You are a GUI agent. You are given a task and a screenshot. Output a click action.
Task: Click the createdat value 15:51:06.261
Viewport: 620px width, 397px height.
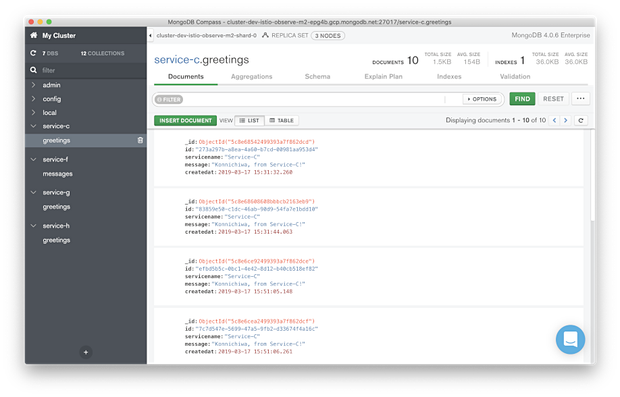(x=255, y=351)
